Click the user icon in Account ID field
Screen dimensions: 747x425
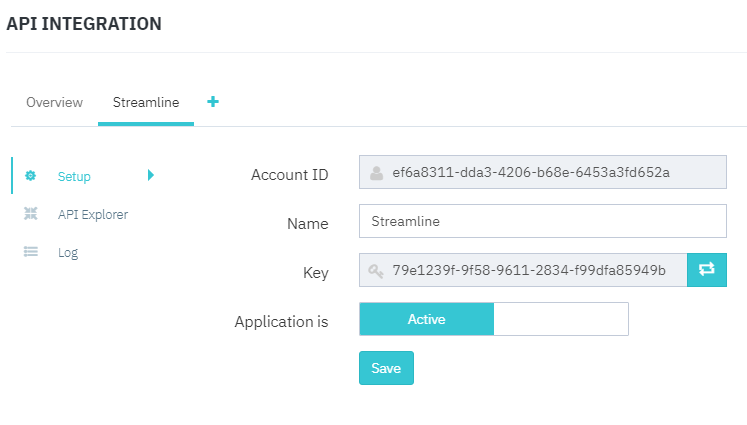tap(376, 173)
